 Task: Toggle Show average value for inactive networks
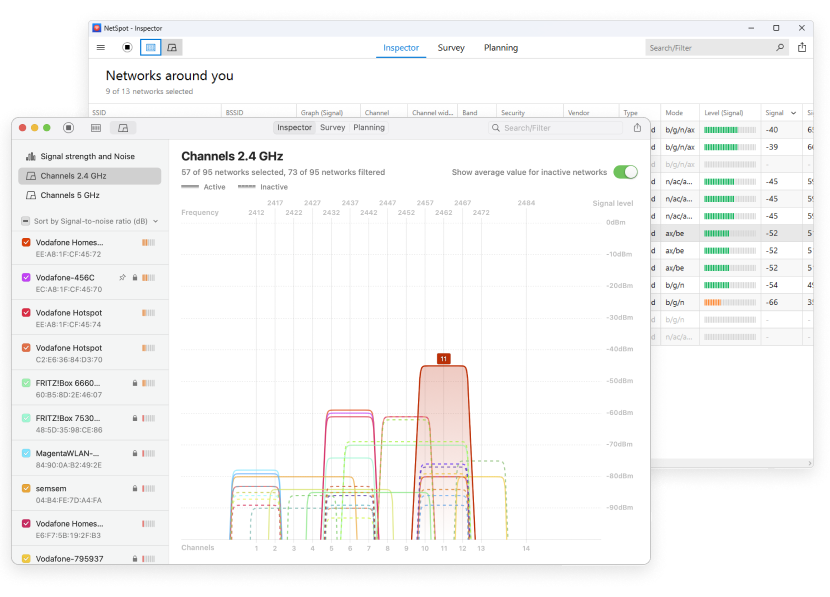pyautogui.click(x=625, y=172)
